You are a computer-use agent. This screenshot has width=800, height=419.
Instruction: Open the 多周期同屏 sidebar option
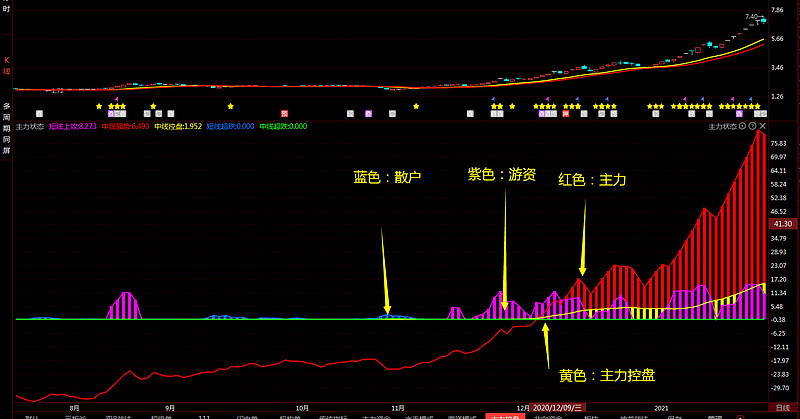click(x=7, y=125)
